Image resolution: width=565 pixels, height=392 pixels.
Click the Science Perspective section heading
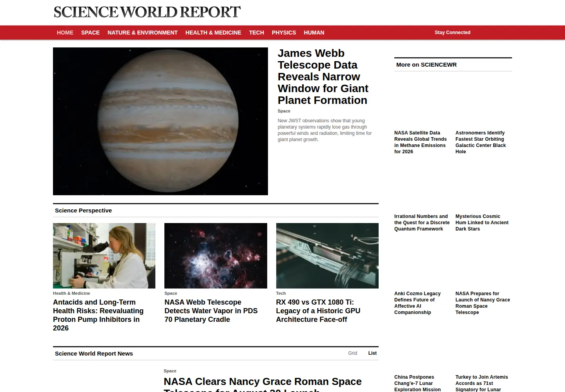coord(83,211)
